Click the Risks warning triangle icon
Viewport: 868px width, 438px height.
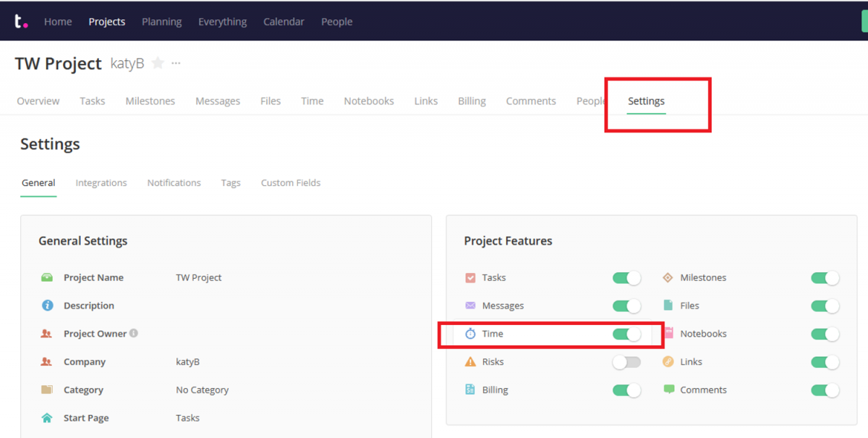click(x=471, y=362)
